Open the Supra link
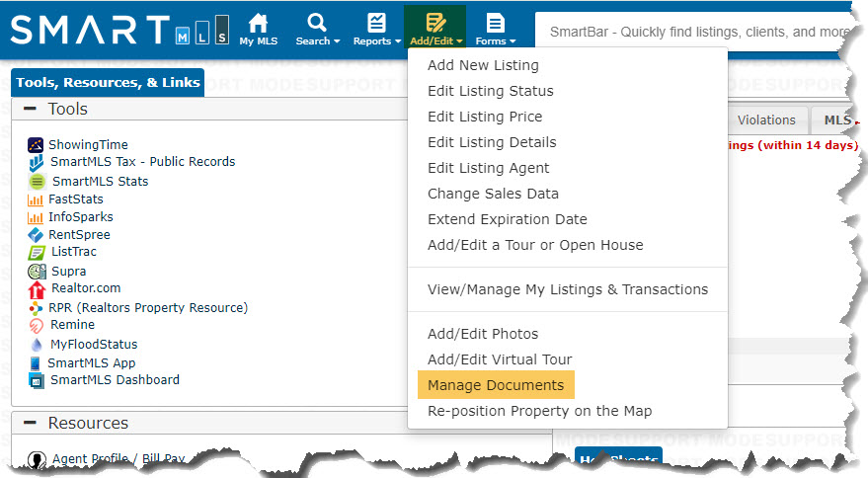 click(x=69, y=272)
